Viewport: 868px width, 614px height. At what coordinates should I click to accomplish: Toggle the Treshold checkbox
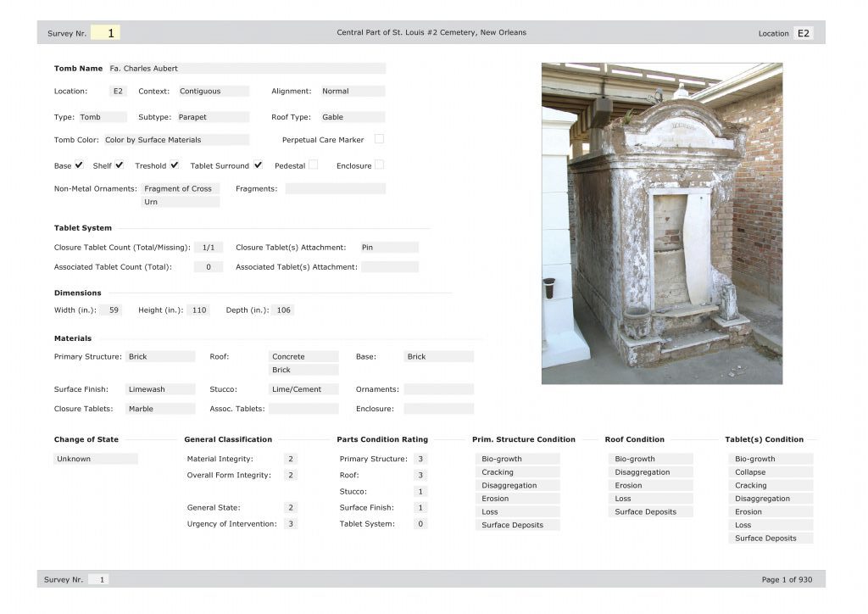coord(174,165)
